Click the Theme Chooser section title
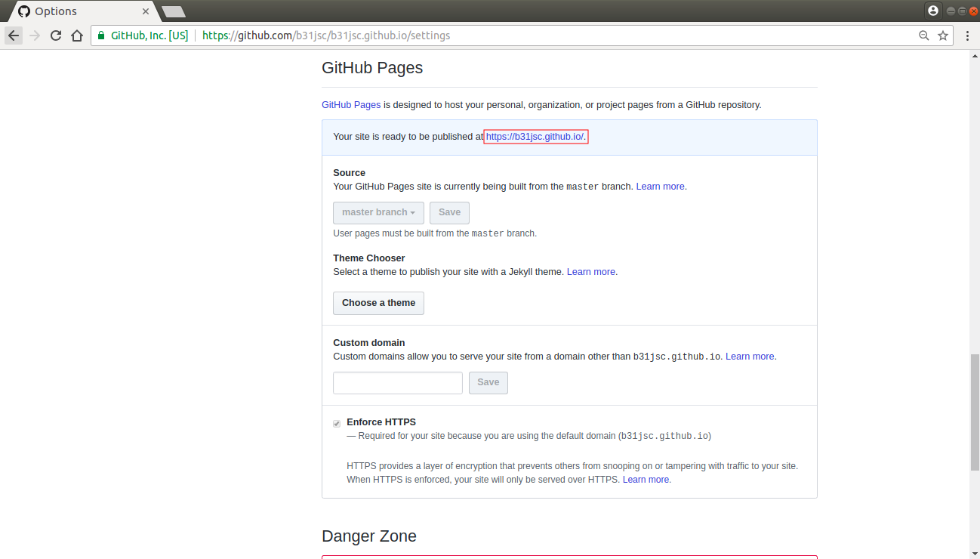This screenshot has height=559, width=980. (x=369, y=258)
